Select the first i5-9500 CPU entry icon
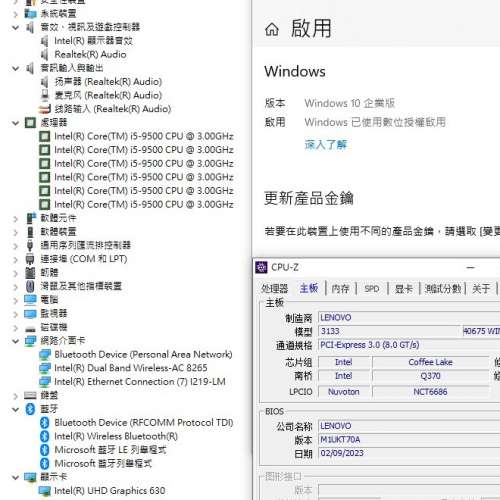This screenshot has height=500, width=500. [44, 137]
